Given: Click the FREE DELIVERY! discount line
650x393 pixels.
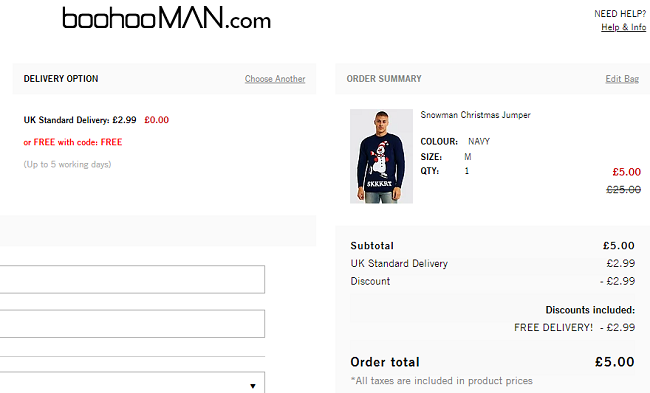Looking at the screenshot, I should tap(574, 328).
